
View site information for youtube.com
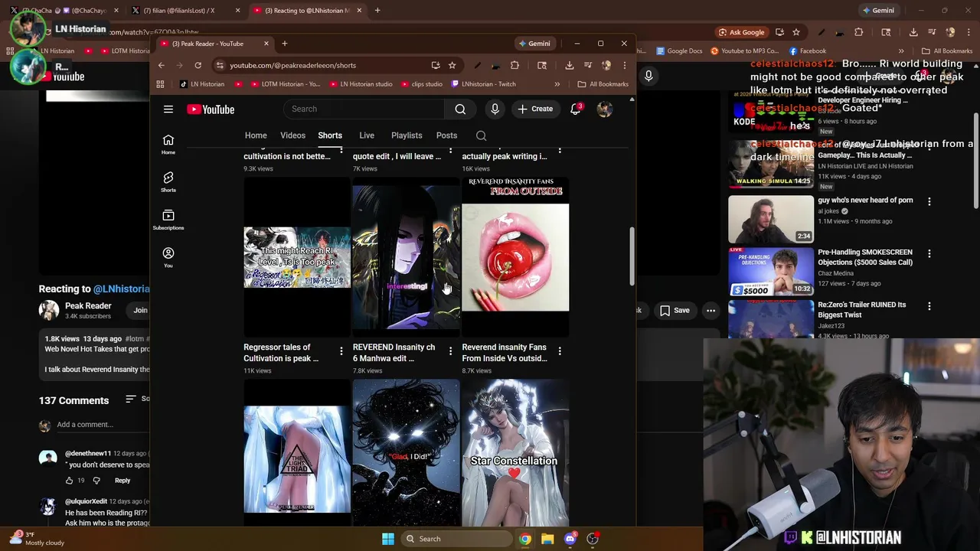[219, 65]
